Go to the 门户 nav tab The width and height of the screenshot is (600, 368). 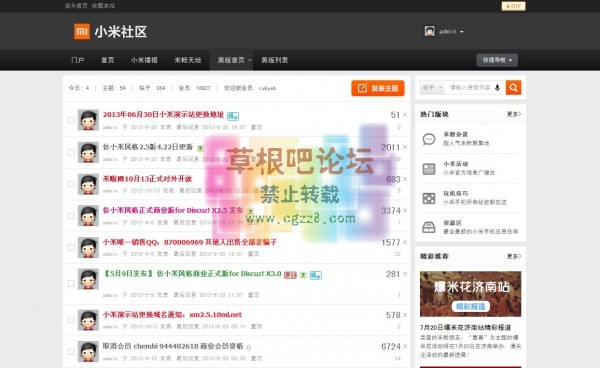pos(78,60)
